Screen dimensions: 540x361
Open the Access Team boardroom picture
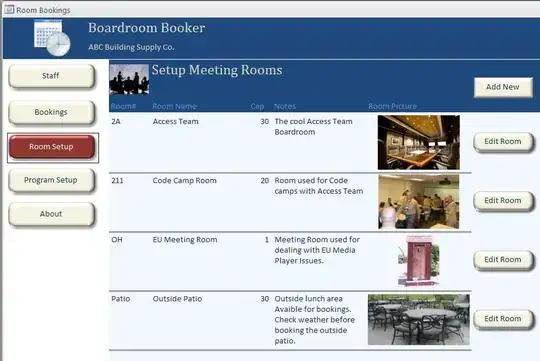click(418, 142)
